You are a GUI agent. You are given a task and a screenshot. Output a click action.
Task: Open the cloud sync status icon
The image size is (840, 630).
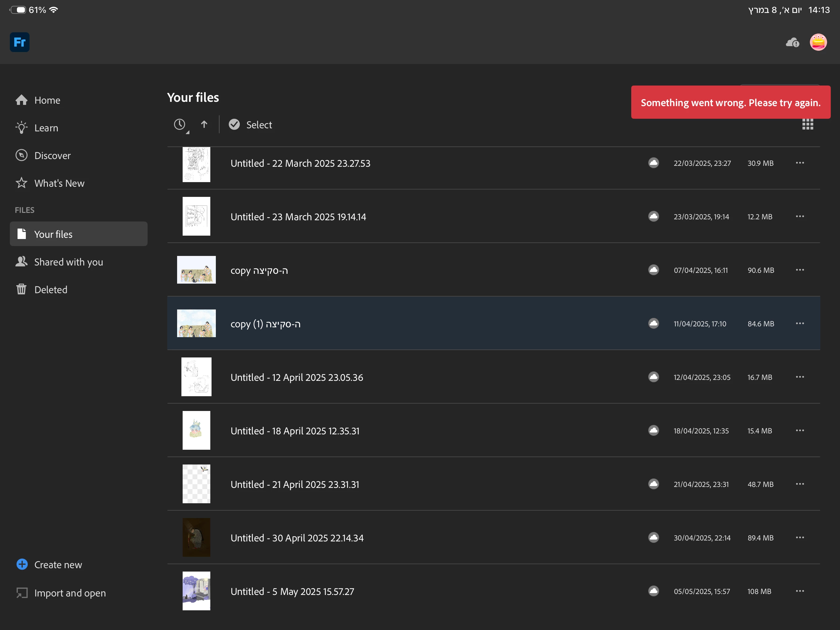792,42
